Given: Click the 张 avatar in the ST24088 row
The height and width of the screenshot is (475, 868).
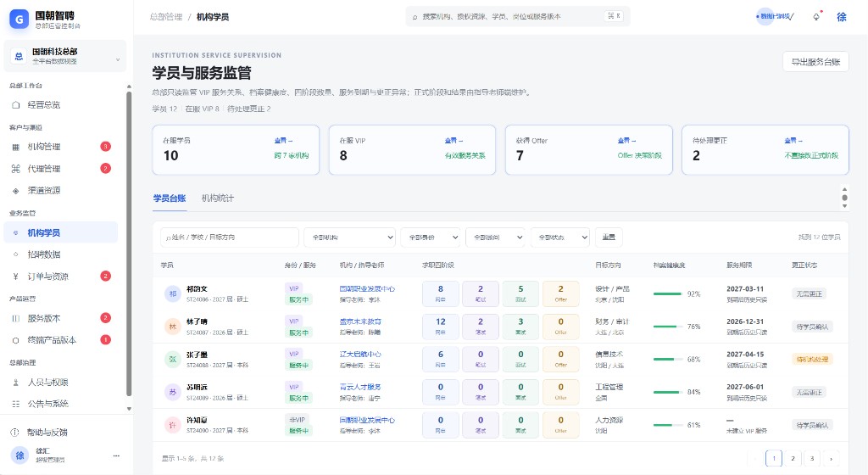Looking at the screenshot, I should click(173, 360).
